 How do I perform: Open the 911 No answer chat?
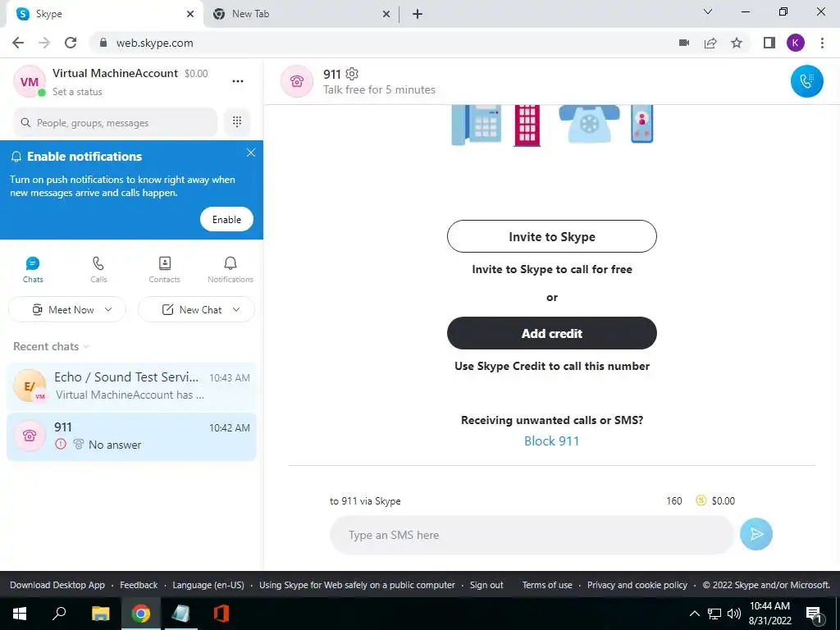pyautogui.click(x=131, y=436)
